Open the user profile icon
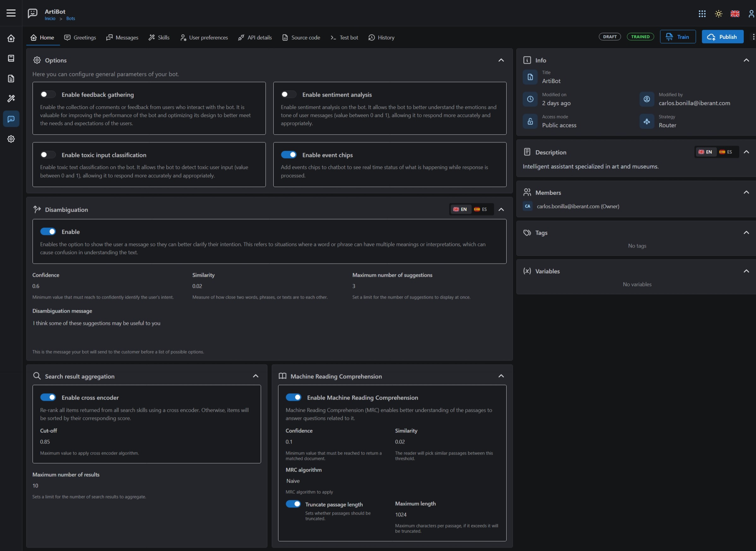 751,14
